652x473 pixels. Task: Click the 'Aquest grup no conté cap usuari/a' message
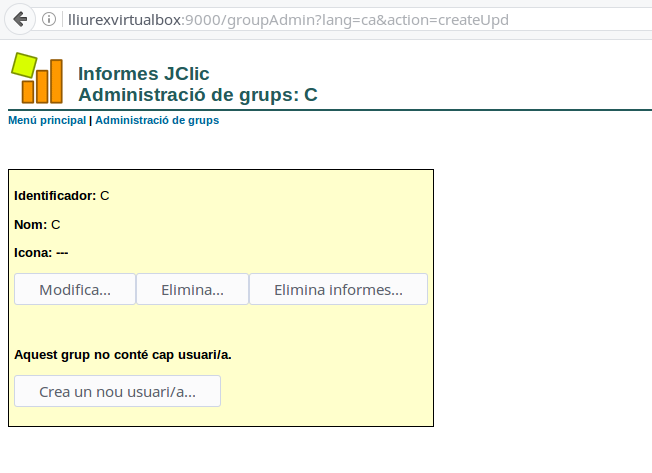coord(130,354)
